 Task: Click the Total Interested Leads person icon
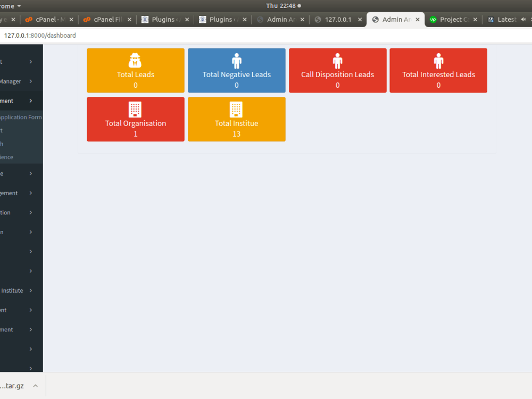click(438, 60)
